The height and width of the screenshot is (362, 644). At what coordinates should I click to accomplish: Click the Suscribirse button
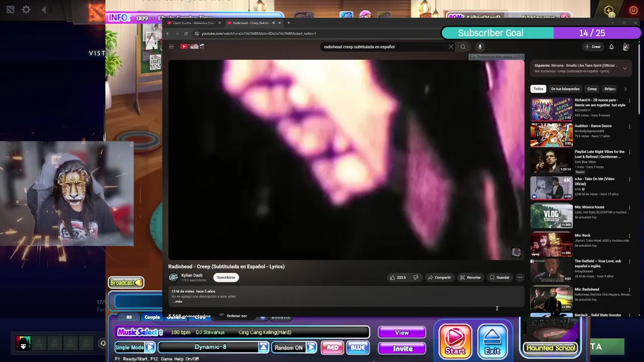click(226, 278)
